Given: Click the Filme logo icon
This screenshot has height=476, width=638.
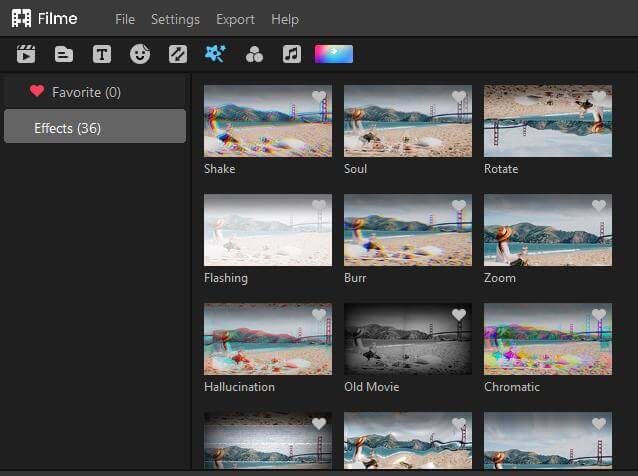Looking at the screenshot, I should (x=21, y=18).
